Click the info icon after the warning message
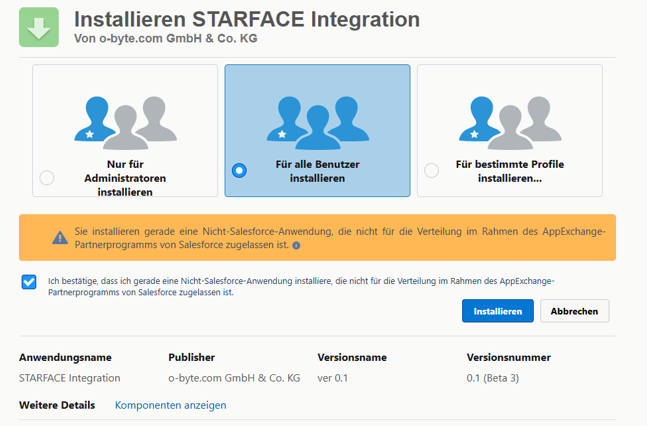Screen dimensions: 647x426 [x=296, y=245]
